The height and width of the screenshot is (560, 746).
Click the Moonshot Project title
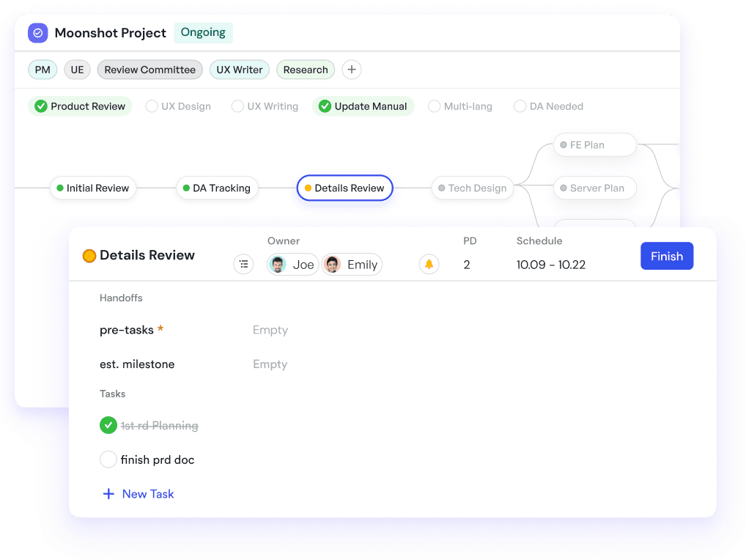tap(111, 33)
